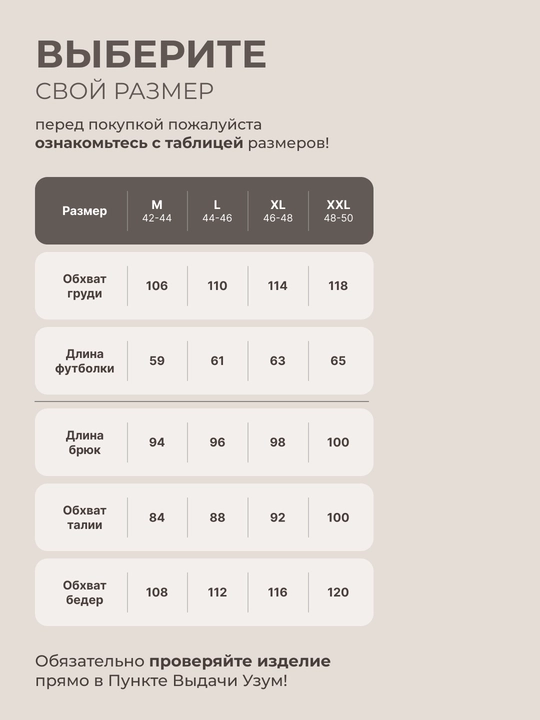540x720 pixels.
Task: Select the Размер header cell
Action: pos(84,211)
